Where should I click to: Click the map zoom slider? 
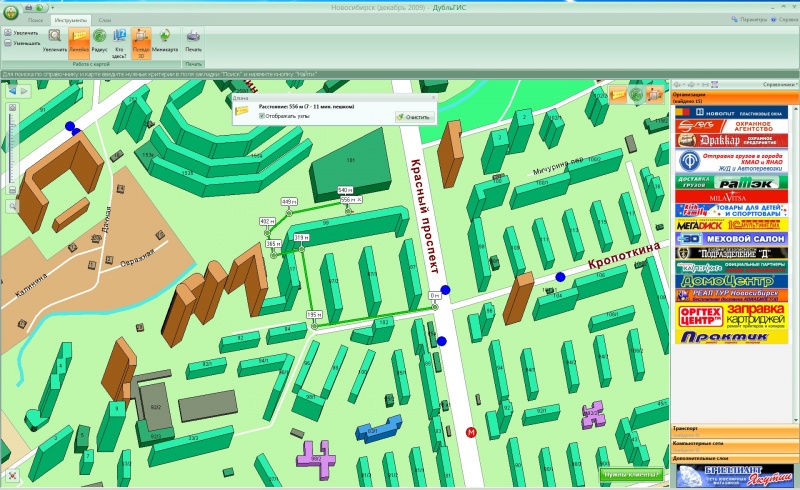[12, 150]
